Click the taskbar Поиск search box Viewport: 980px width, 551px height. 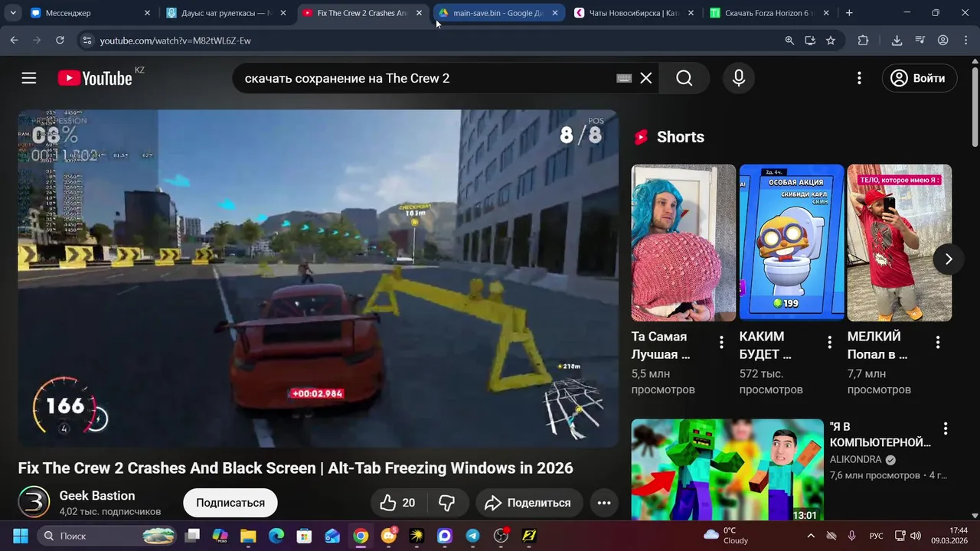pos(106,536)
